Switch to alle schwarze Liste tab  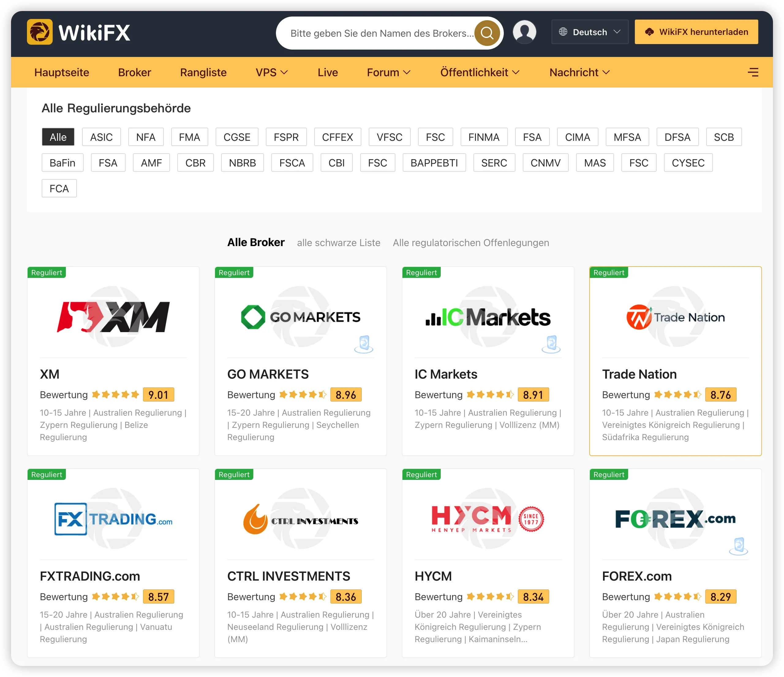pos(339,242)
